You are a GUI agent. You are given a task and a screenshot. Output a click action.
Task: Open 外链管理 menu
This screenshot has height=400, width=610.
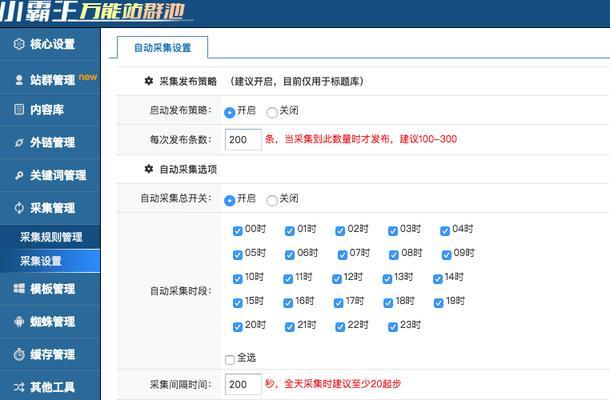click(x=50, y=142)
